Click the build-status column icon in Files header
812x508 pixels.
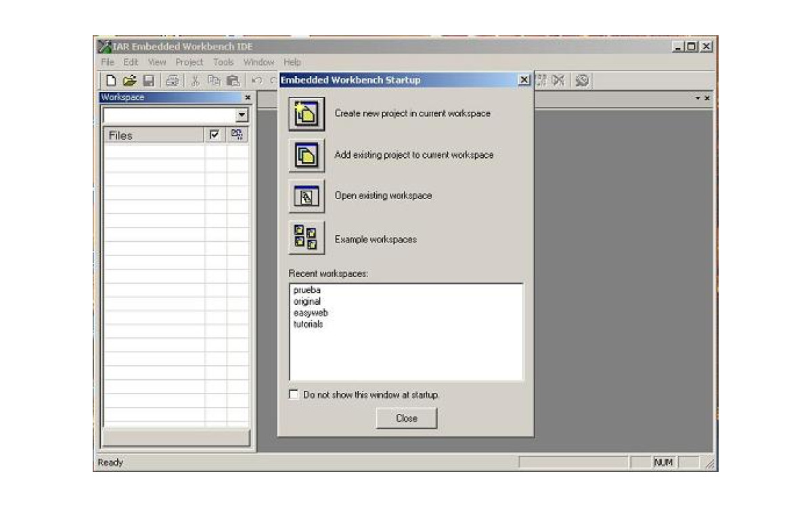(237, 135)
